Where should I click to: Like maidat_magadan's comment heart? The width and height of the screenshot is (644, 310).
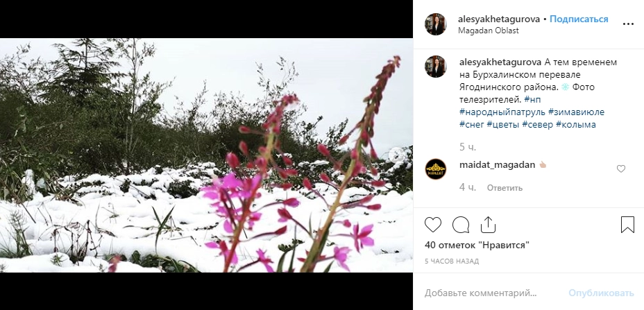point(621,169)
